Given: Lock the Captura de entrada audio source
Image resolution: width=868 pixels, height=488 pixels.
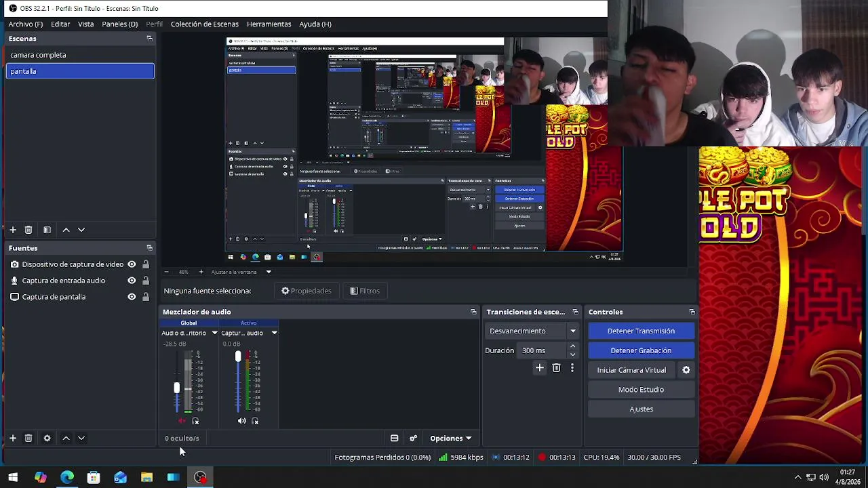Looking at the screenshot, I should click(145, 281).
